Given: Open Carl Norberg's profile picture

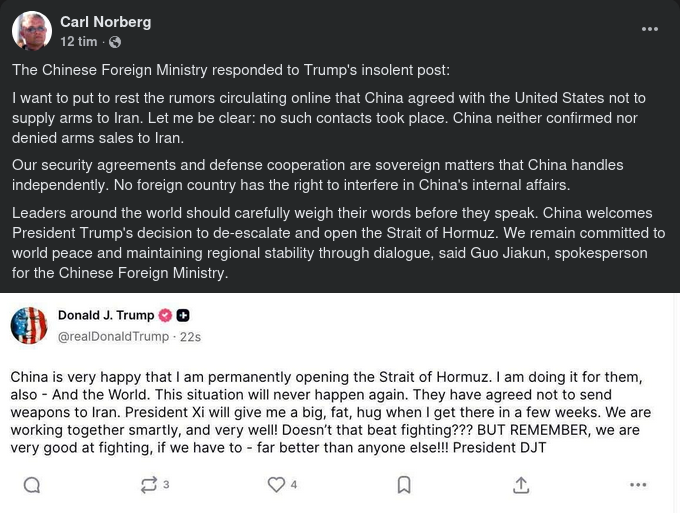Looking at the screenshot, I should pos(31,31).
